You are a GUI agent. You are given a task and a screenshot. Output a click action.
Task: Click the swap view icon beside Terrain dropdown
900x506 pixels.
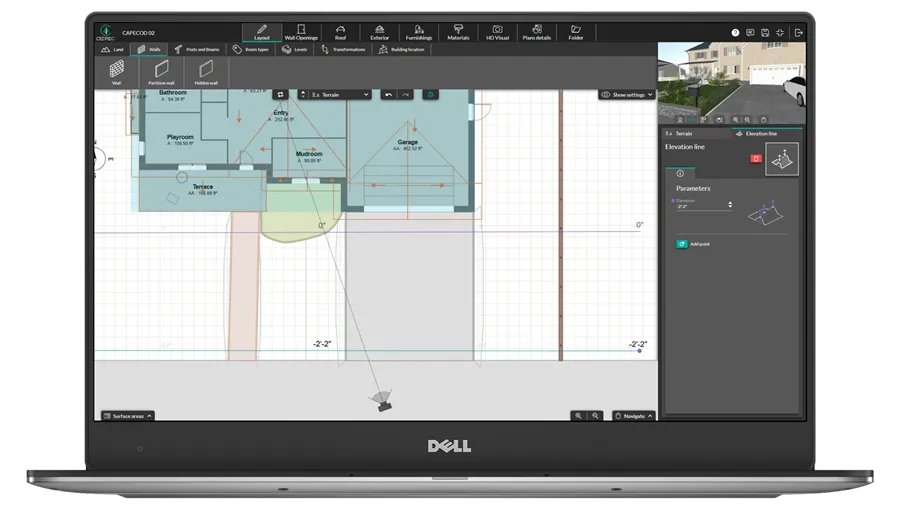click(x=281, y=95)
